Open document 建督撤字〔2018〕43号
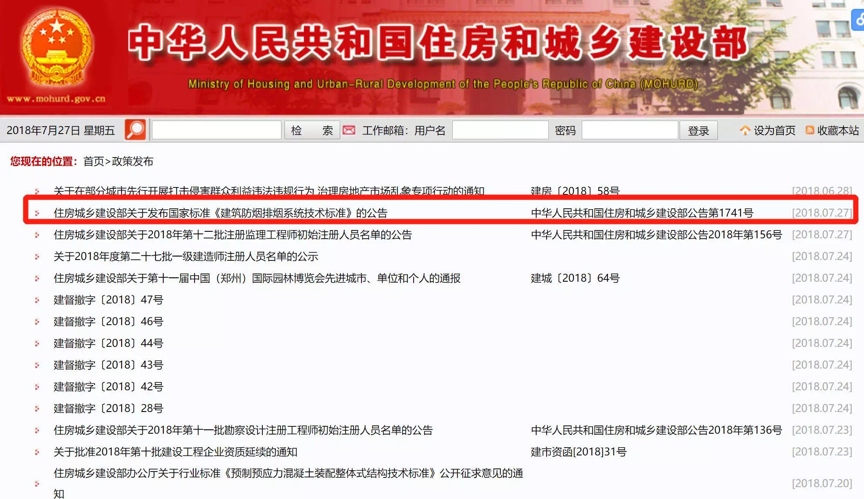 point(109,365)
